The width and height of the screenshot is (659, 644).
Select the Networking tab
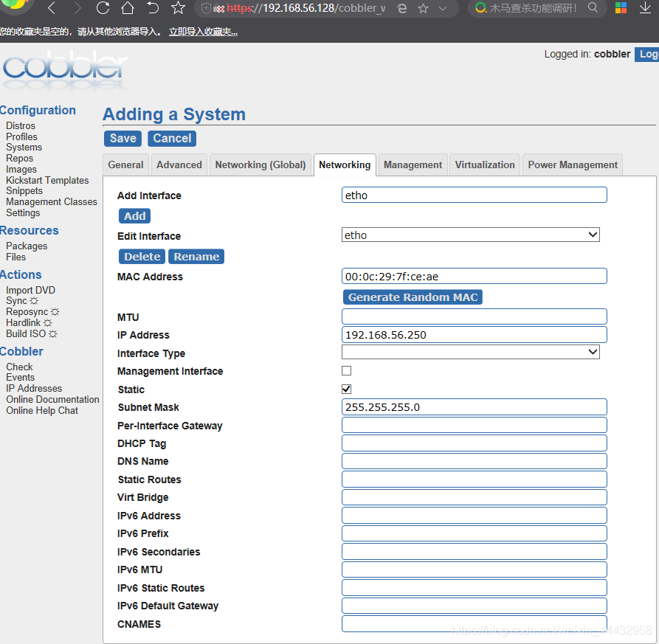point(345,165)
